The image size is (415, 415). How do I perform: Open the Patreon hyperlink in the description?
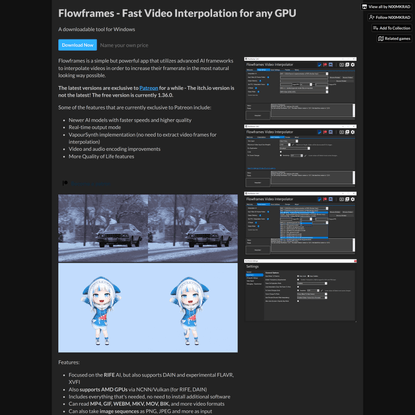(x=149, y=88)
